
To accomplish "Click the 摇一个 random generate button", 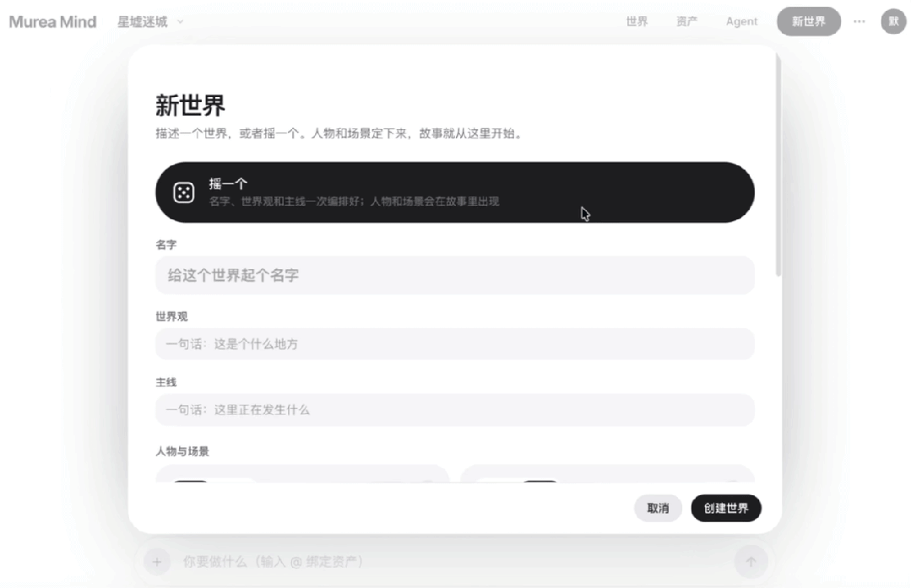I will click(x=455, y=192).
